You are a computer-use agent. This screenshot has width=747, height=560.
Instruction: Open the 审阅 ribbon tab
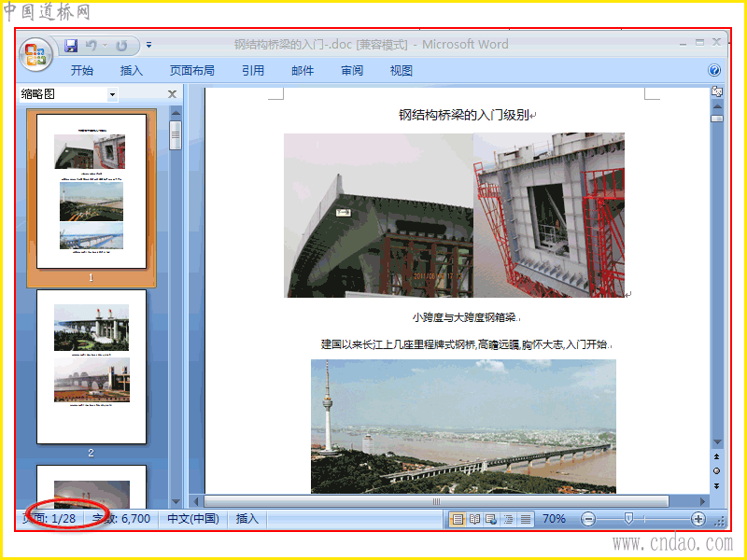pos(352,71)
